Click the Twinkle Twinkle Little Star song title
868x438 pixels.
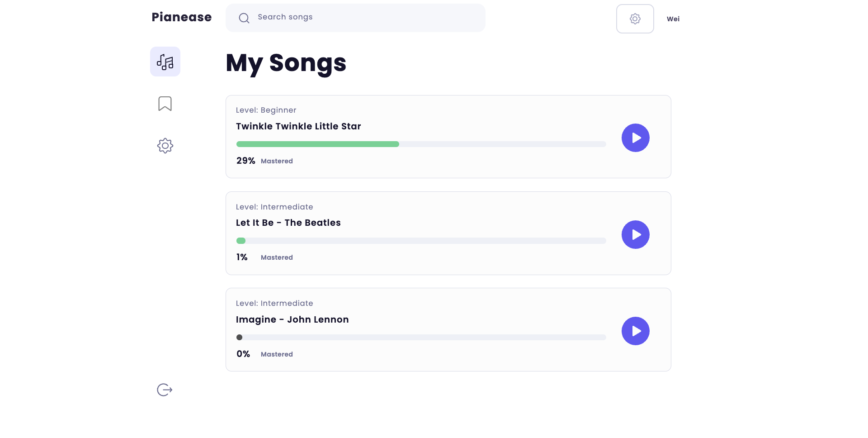pyautogui.click(x=298, y=126)
